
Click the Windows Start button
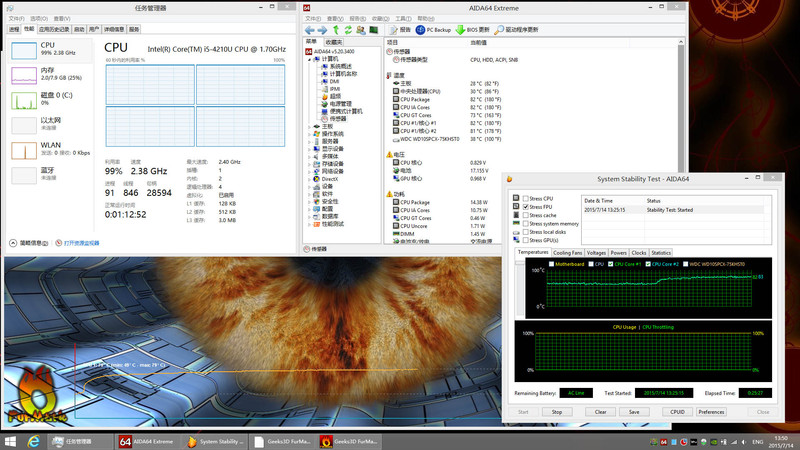(10, 441)
